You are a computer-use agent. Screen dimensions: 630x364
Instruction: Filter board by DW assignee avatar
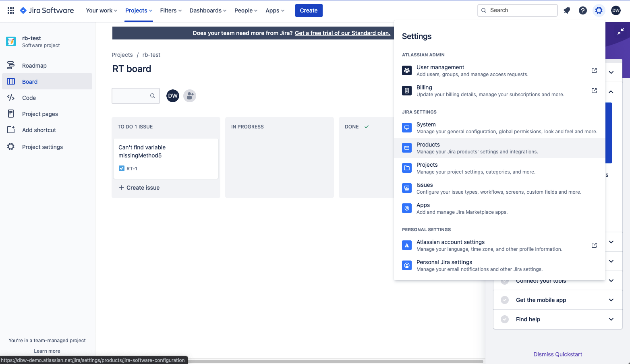pyautogui.click(x=173, y=96)
